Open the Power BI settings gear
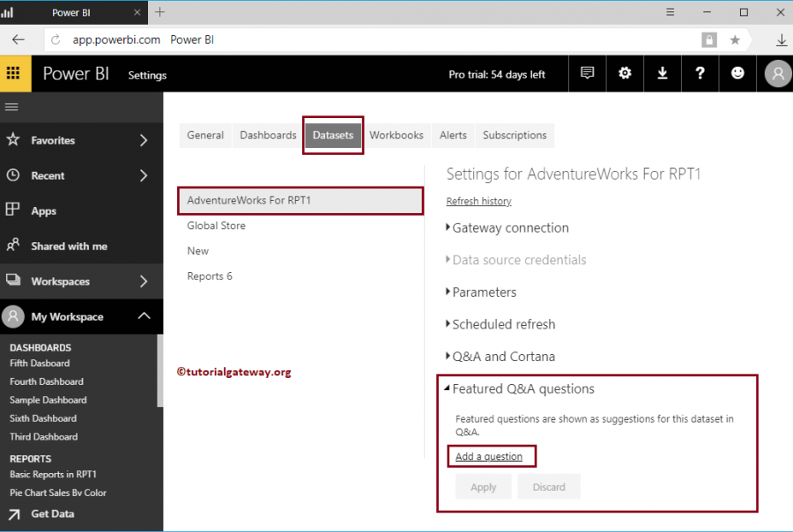 tap(625, 73)
